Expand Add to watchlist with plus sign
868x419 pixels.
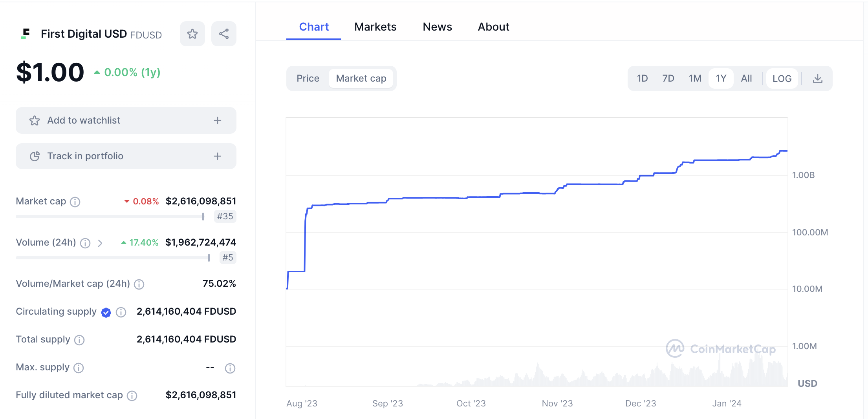(218, 120)
